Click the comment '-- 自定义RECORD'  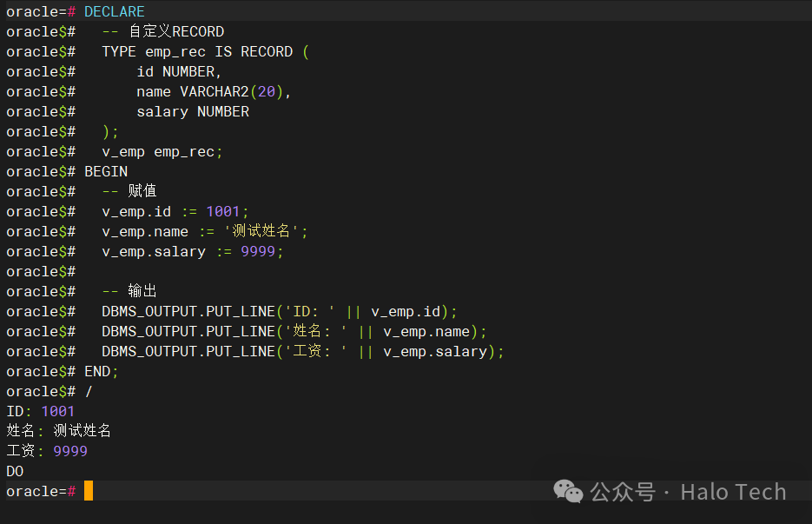tap(163, 31)
